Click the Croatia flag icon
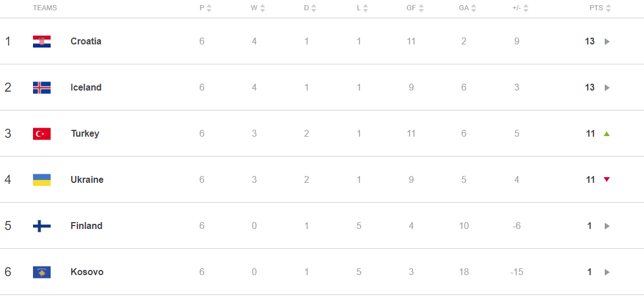 pos(42,42)
